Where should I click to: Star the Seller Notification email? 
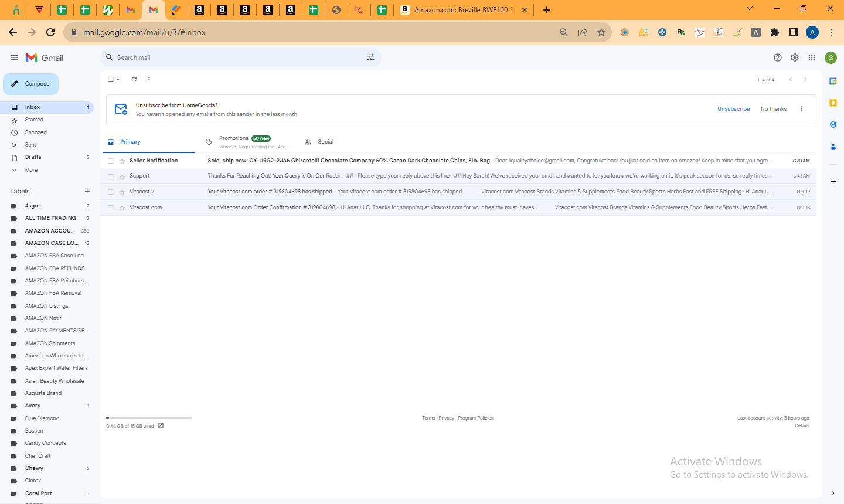tap(122, 161)
